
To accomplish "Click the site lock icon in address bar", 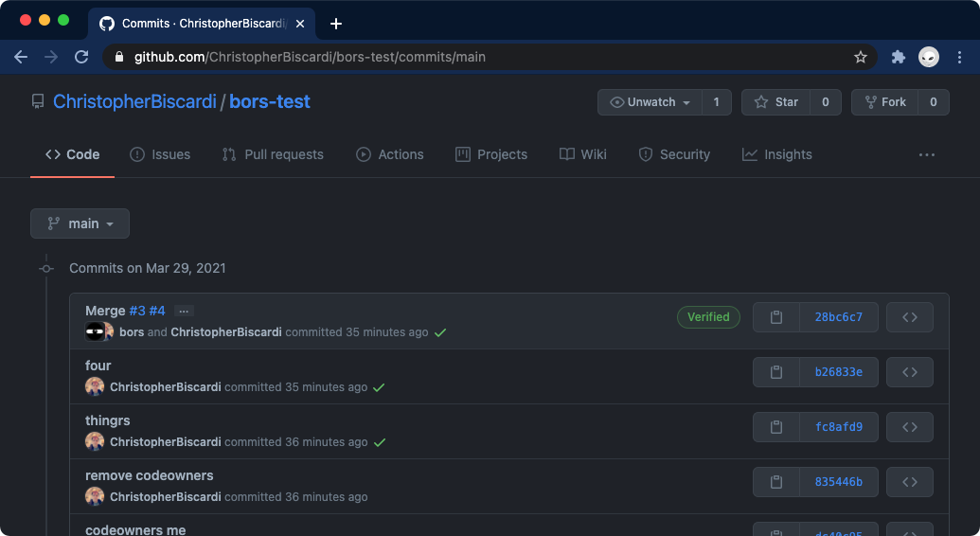I will click(x=119, y=57).
